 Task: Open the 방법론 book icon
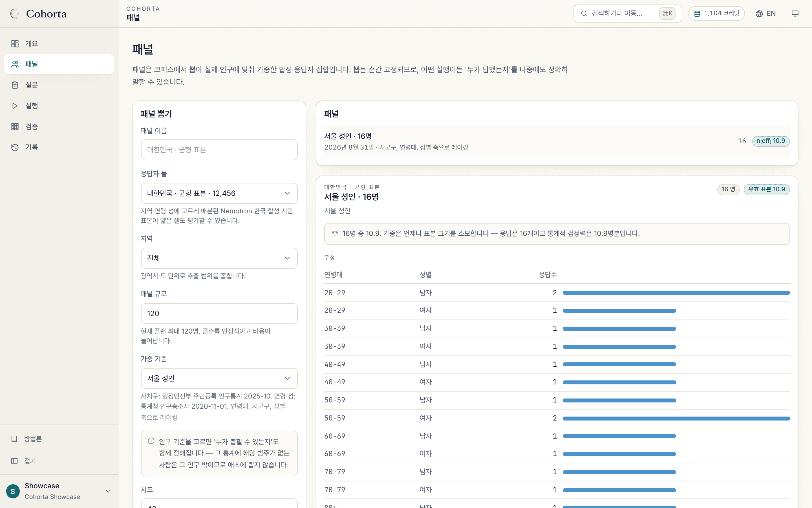tap(14, 439)
